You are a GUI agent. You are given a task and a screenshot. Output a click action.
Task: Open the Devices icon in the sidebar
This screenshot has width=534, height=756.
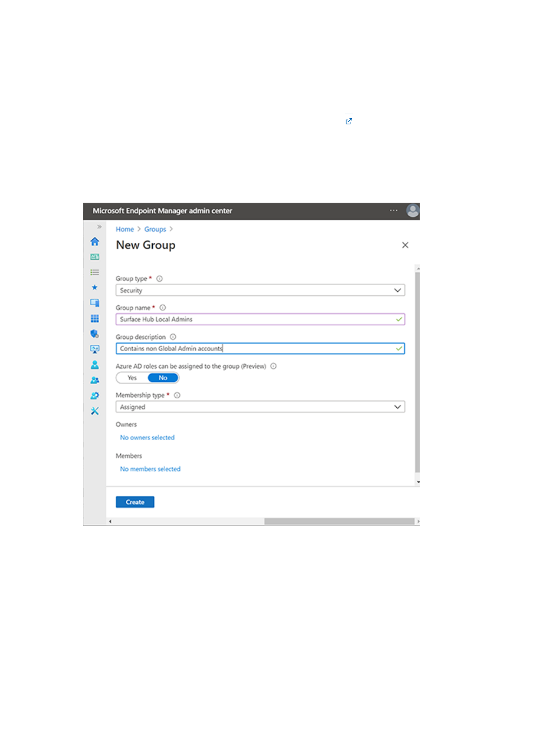[95, 303]
